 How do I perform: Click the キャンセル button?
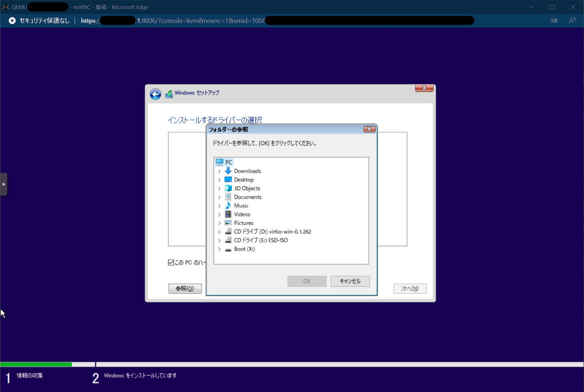(x=350, y=281)
